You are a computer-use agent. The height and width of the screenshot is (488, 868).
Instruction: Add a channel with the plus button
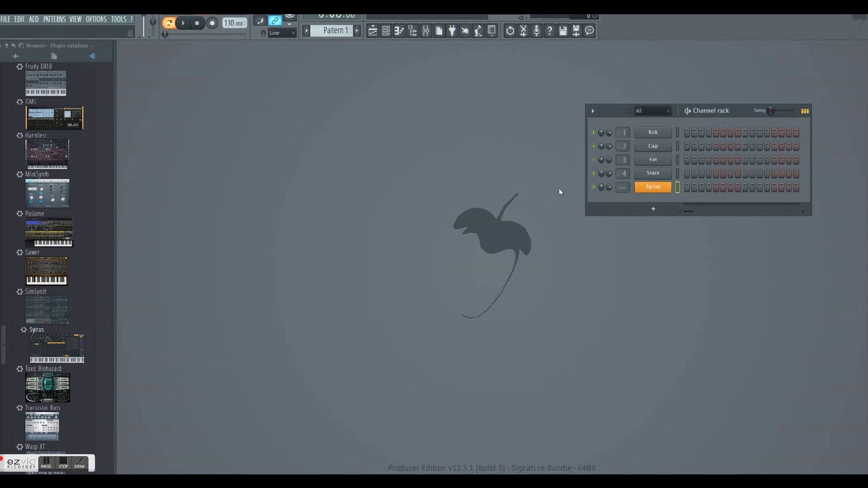653,209
